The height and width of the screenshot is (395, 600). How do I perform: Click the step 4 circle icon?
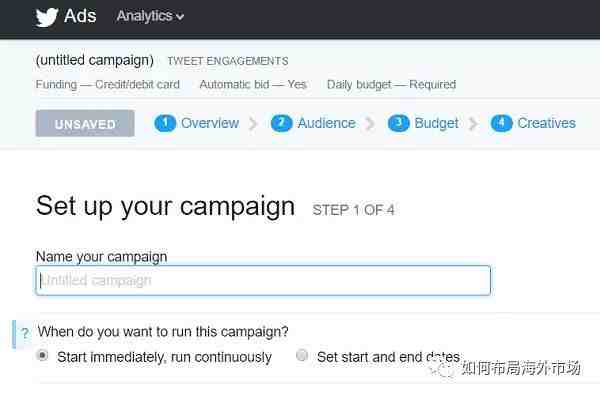coord(502,123)
